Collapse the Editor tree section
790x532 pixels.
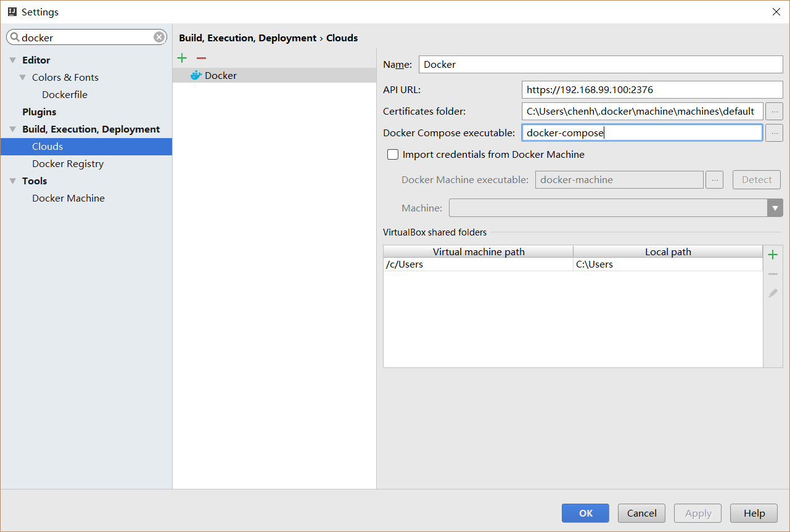coord(13,60)
